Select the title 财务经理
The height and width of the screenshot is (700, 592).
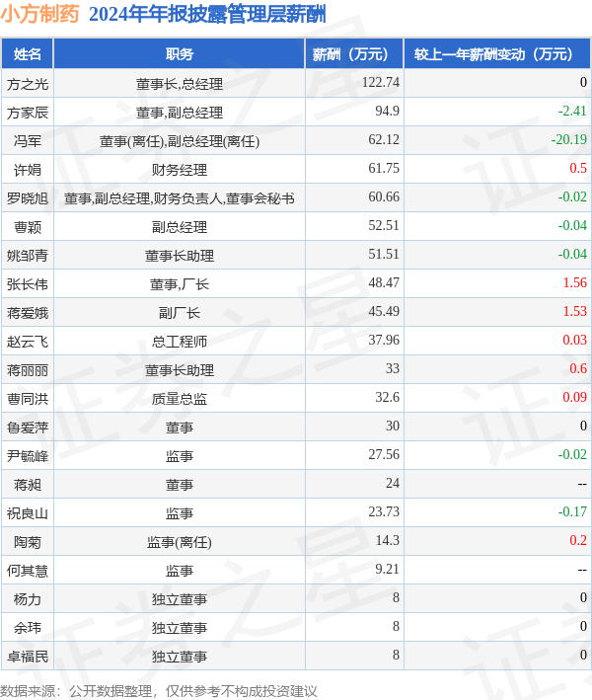(180, 170)
